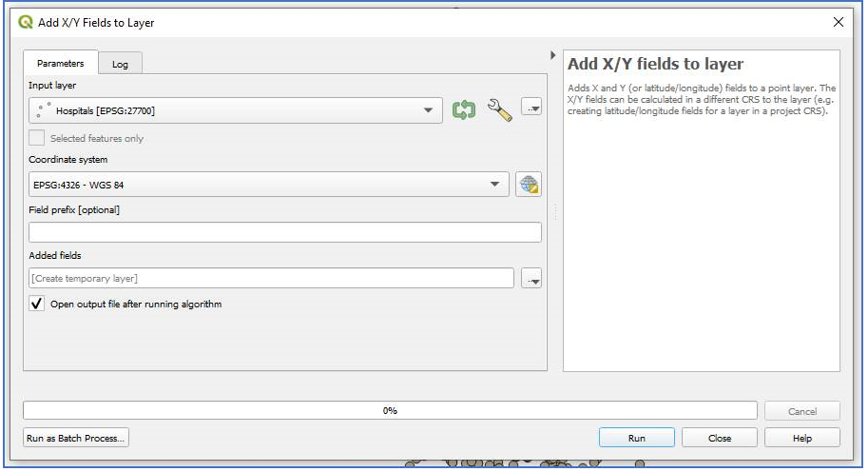The width and height of the screenshot is (868, 472).
Task: Open Help for this algorithm
Action: click(802, 438)
